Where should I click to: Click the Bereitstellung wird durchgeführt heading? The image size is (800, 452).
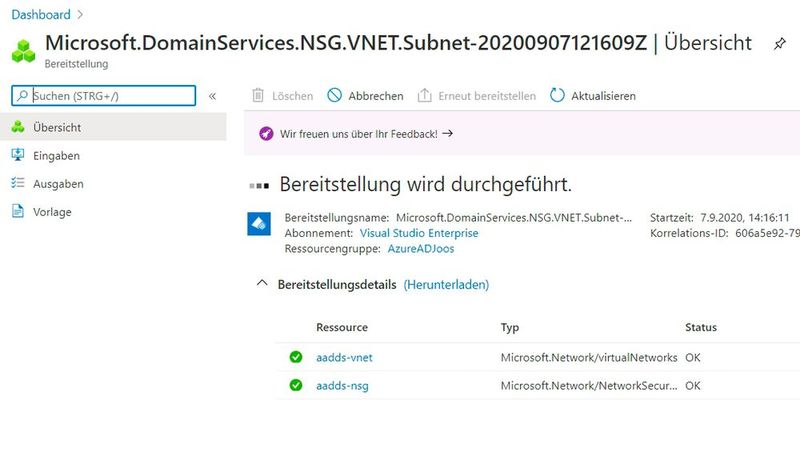pyautogui.click(x=426, y=184)
